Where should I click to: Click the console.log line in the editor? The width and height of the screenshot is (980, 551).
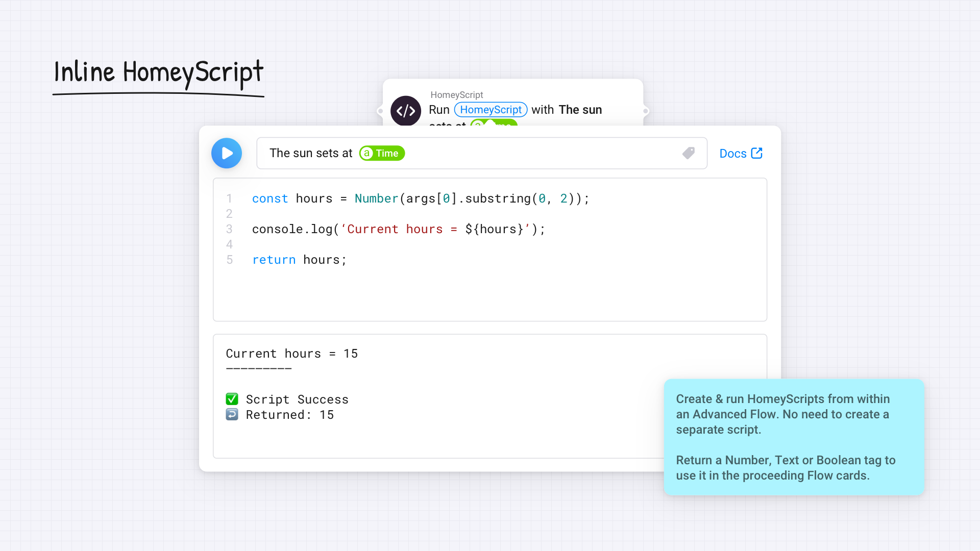pos(399,229)
